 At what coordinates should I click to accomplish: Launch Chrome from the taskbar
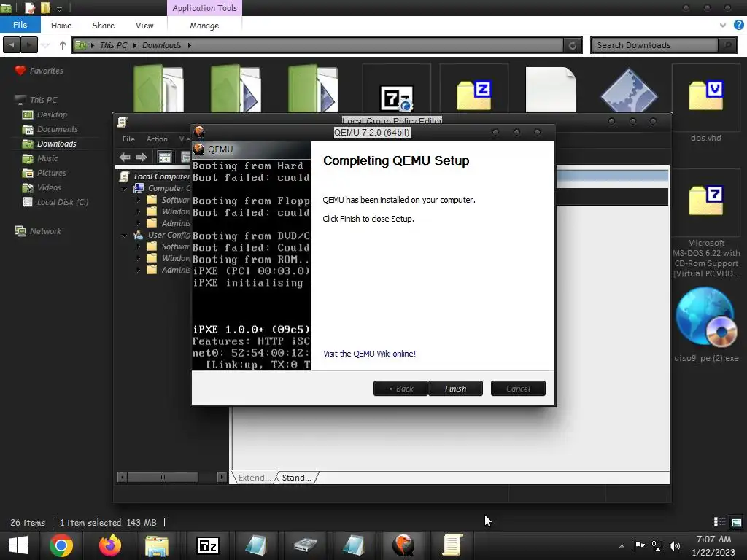tap(61, 545)
